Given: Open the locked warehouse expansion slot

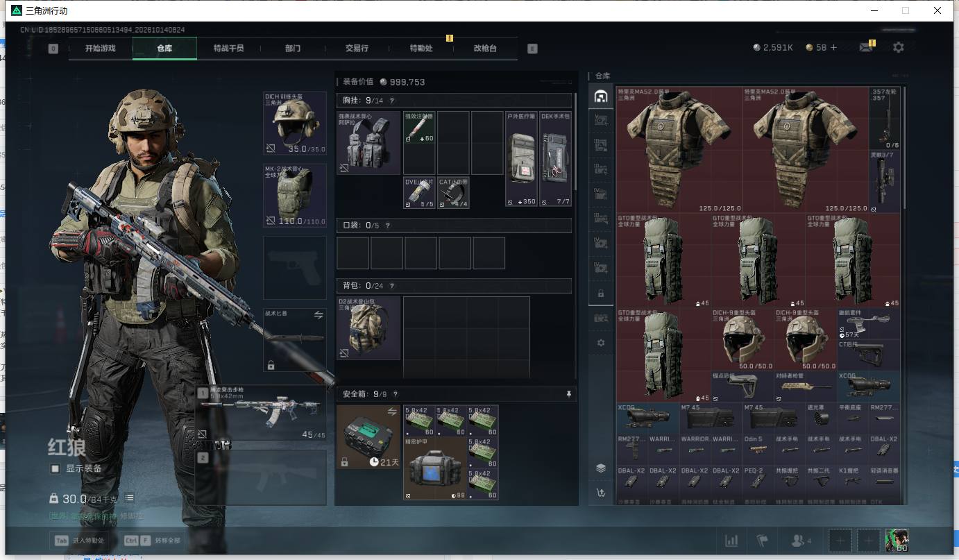Looking at the screenshot, I should tap(601, 294).
